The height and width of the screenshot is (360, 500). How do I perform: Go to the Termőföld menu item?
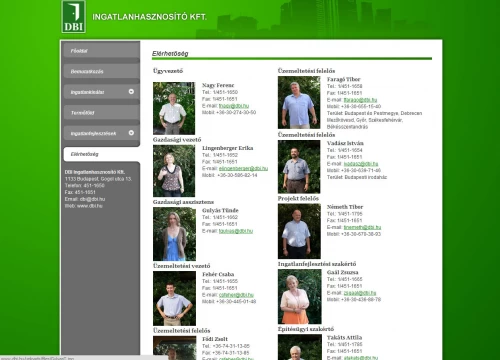101,113
